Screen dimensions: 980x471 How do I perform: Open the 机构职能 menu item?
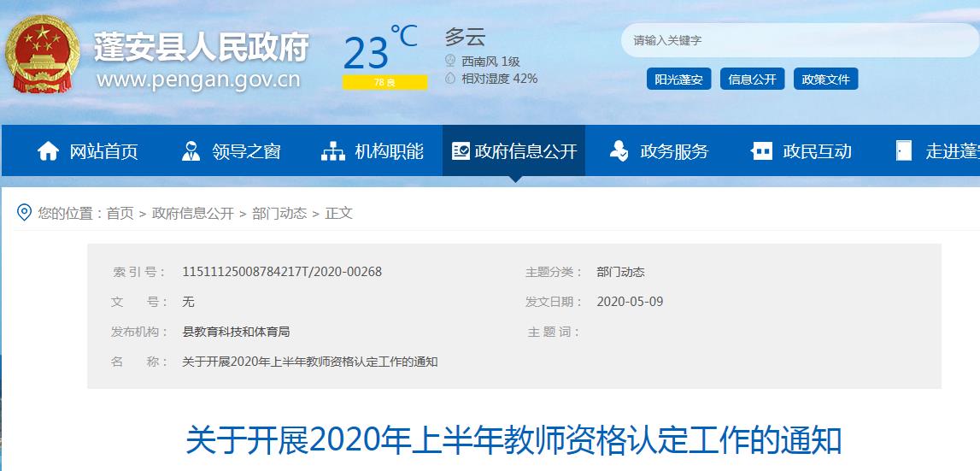click(x=373, y=150)
